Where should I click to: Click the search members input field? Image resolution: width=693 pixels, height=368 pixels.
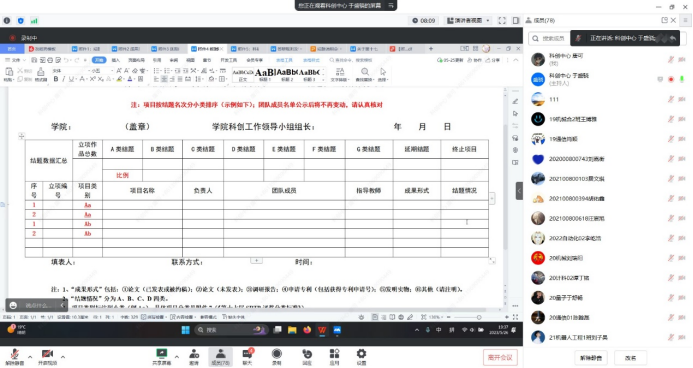pos(549,38)
